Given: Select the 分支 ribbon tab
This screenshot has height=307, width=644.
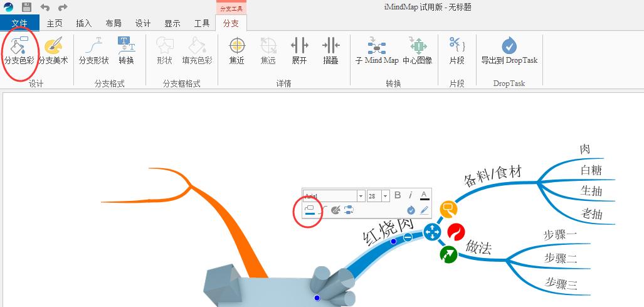Looking at the screenshot, I should click(231, 23).
